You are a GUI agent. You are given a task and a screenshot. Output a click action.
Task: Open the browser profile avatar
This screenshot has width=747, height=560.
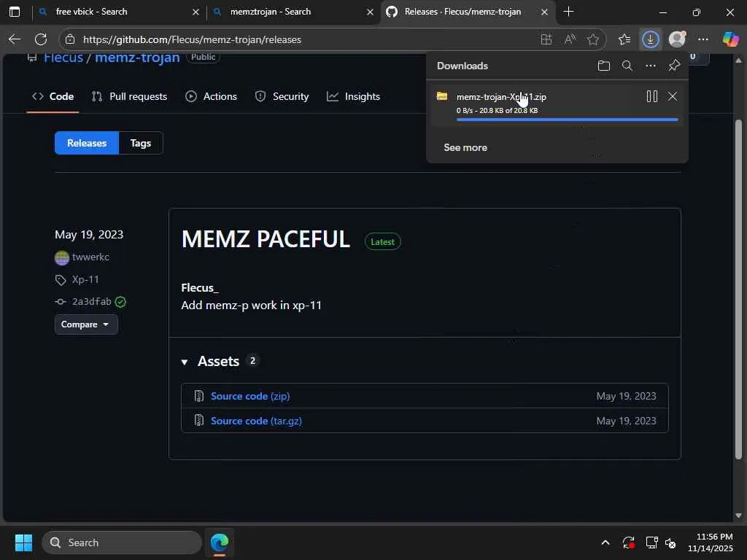pyautogui.click(x=677, y=39)
